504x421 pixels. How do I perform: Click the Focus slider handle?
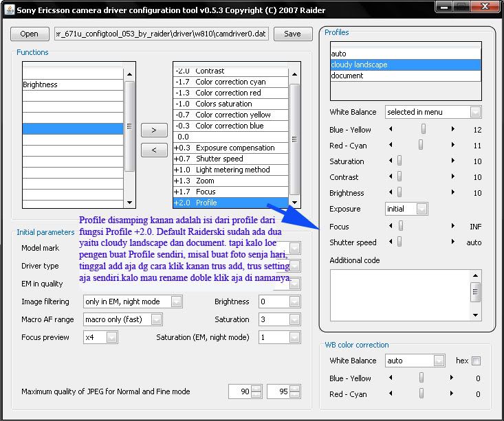400,226
